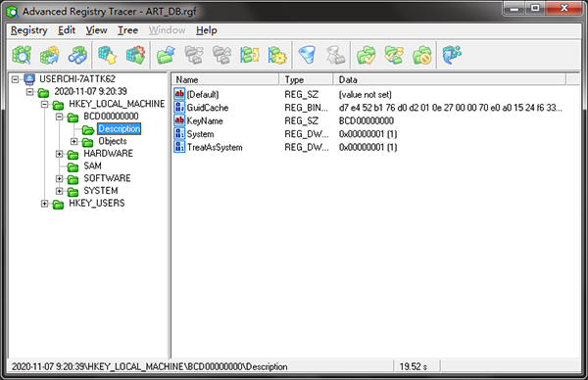Viewport: 588px width, 380px height.
Task: Select the GuidCache value row name
Action: coord(208,108)
